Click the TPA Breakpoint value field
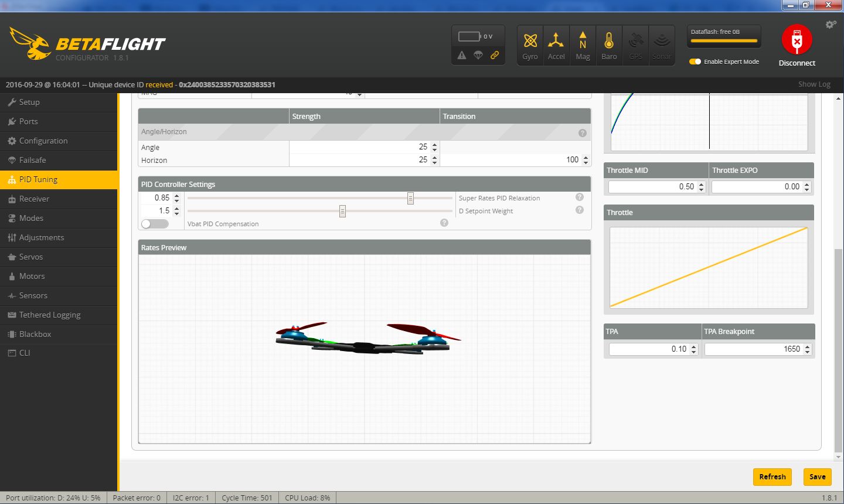This screenshot has height=504, width=844. pos(758,349)
